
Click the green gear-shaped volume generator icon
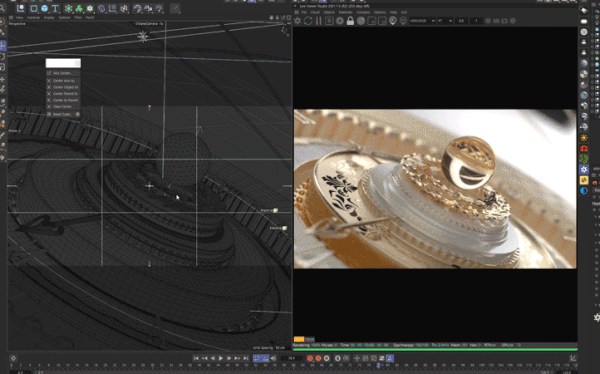(90, 8)
